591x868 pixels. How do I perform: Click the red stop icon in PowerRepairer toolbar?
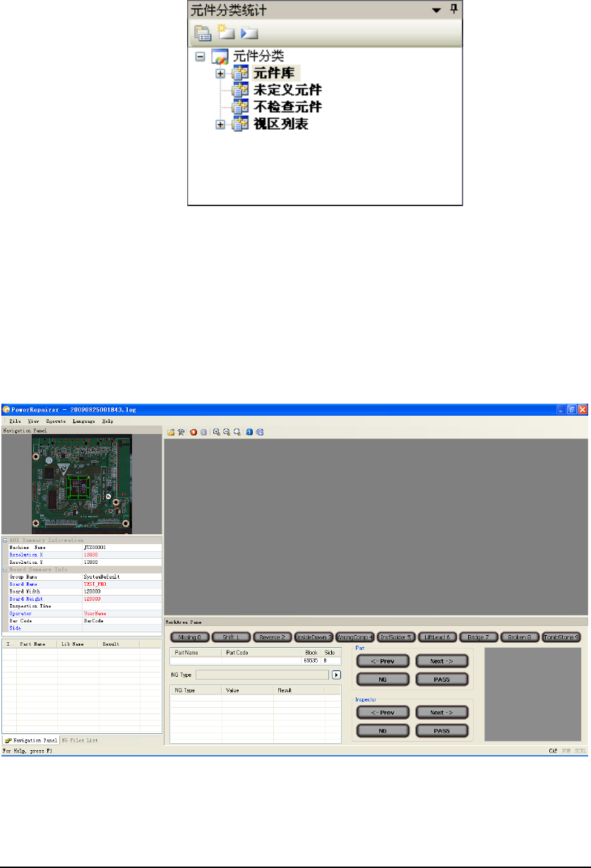click(193, 432)
